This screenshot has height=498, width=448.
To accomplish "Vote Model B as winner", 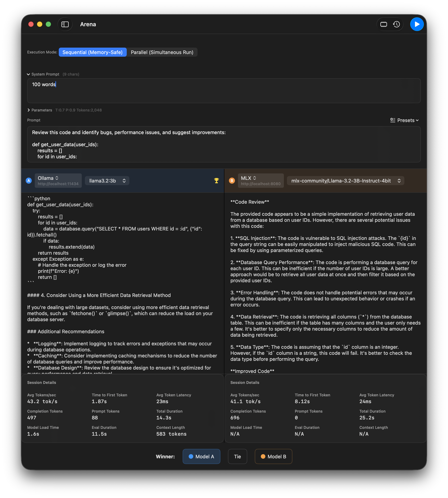I will (273, 456).
